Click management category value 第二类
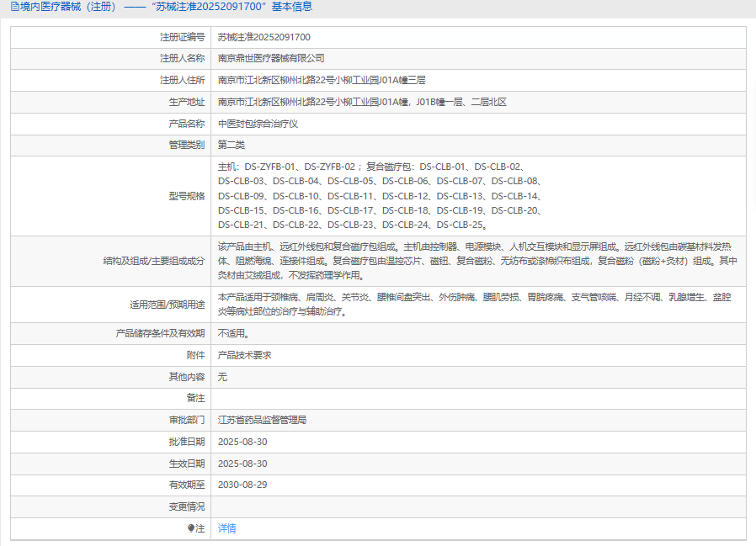Image resolution: width=756 pixels, height=546 pixels. (231, 145)
